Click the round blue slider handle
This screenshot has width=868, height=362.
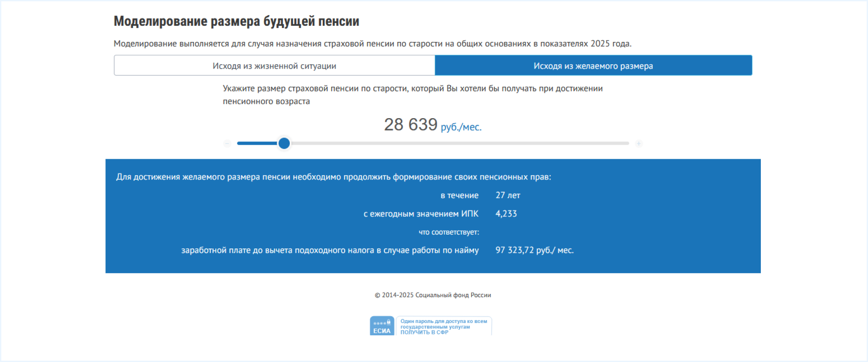(284, 144)
